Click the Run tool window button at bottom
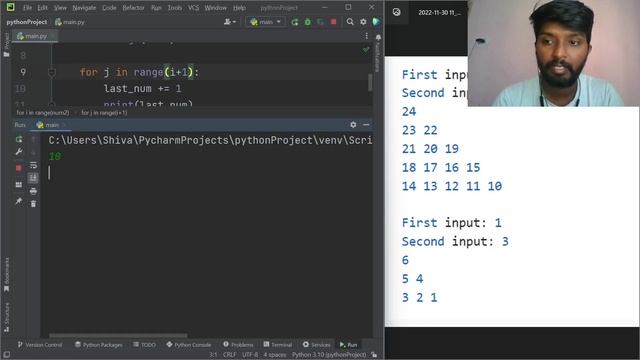This screenshot has height=360, width=640. 349,345
